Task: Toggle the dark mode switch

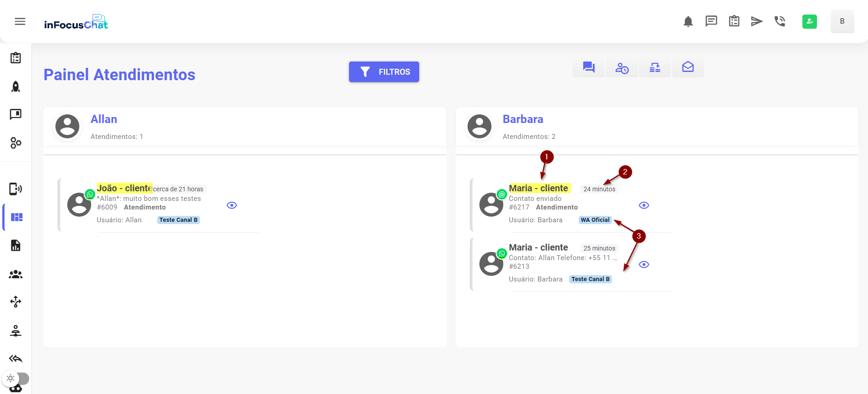Action: (x=16, y=379)
